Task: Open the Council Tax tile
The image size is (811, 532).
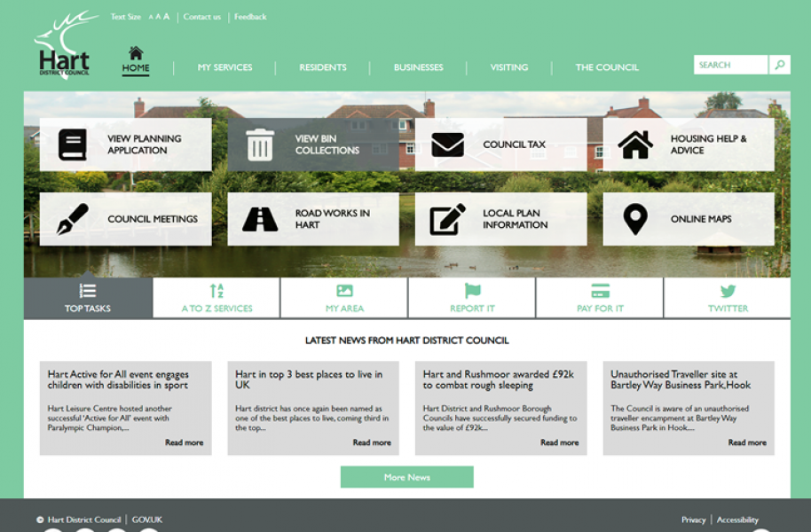Action: click(500, 145)
